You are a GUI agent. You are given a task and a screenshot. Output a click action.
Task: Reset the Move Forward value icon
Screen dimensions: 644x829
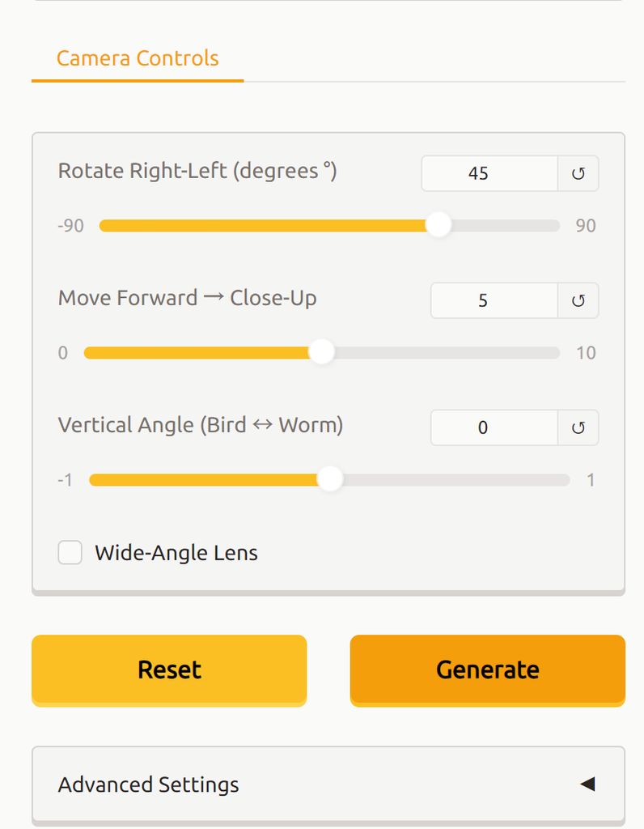coord(578,300)
